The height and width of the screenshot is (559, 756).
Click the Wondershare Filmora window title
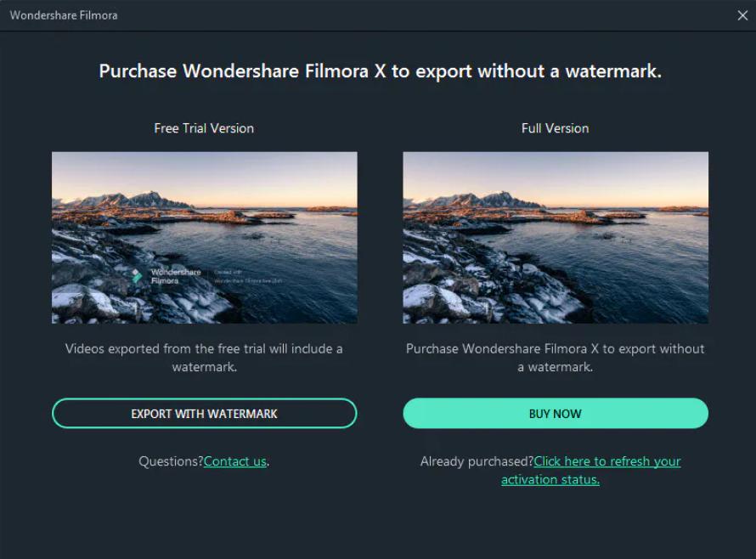tap(64, 15)
